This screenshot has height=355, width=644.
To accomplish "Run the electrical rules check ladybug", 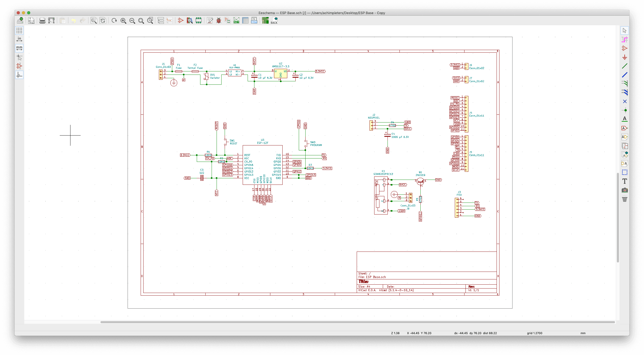I will (219, 20).
